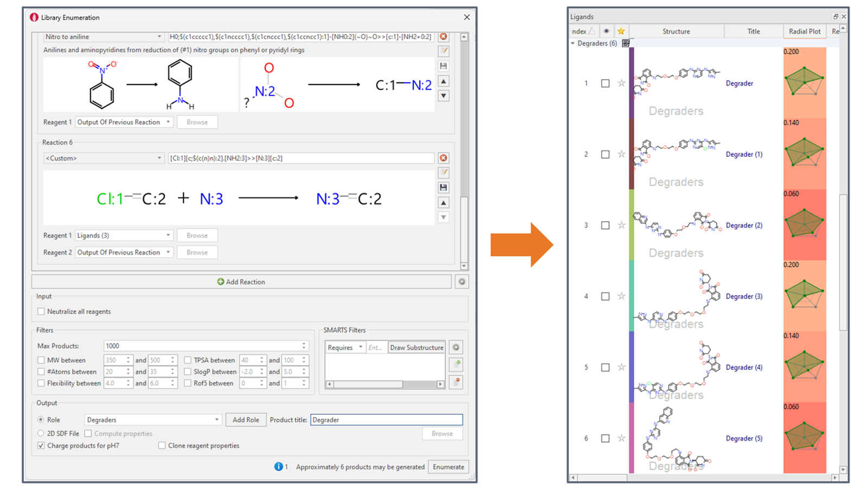This screenshot has height=488, width=868.
Task: Click the Add Reaction button
Action: 241,282
